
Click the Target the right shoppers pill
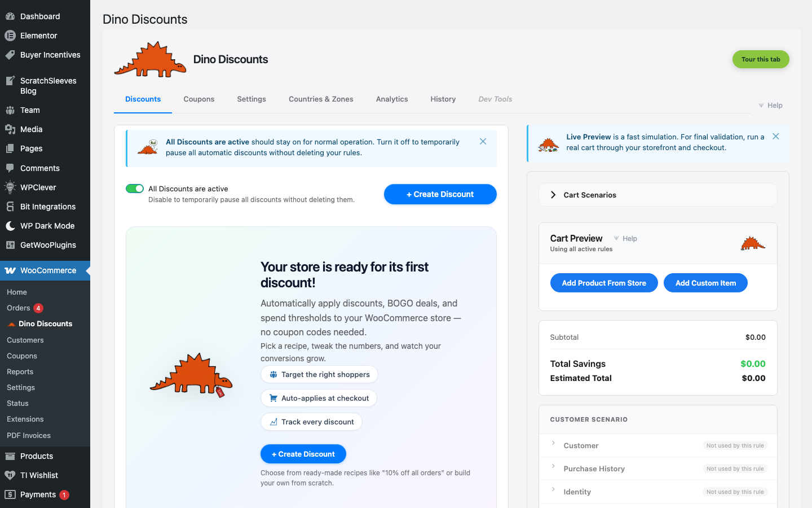319,374
